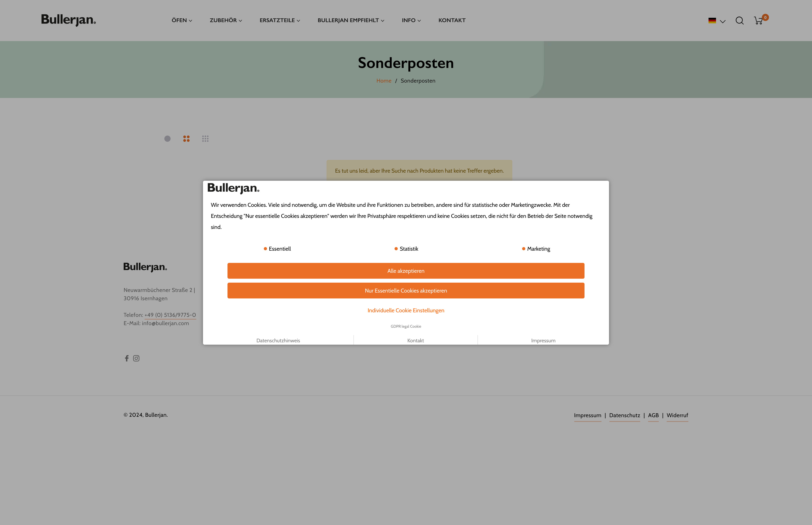
Task: Click the Home breadcrumb link
Action: 384,80
